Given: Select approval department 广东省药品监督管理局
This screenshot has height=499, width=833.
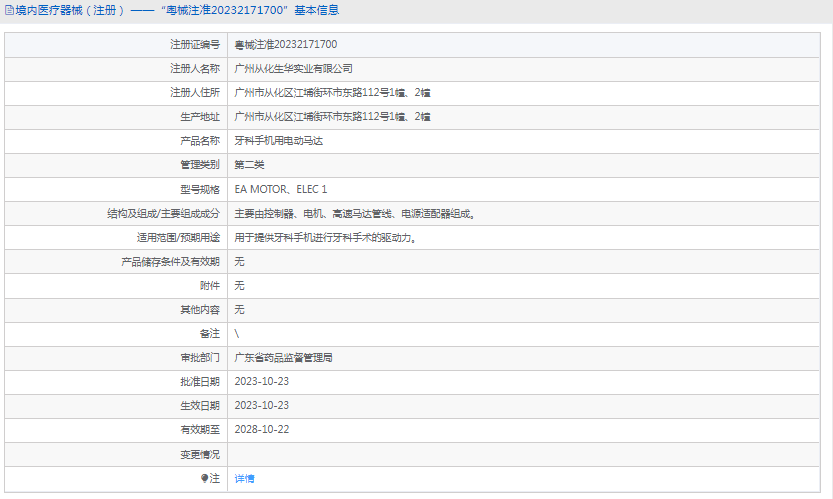Looking at the screenshot, I should [283, 358].
